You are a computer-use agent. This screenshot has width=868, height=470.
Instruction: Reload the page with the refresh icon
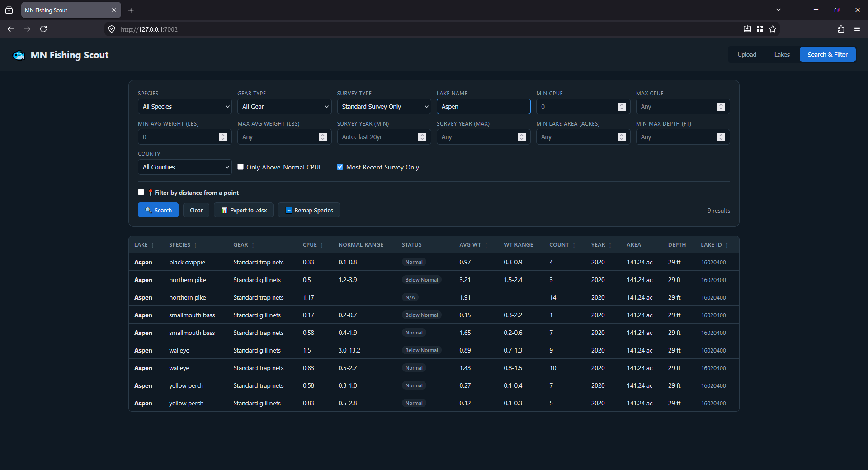click(43, 29)
